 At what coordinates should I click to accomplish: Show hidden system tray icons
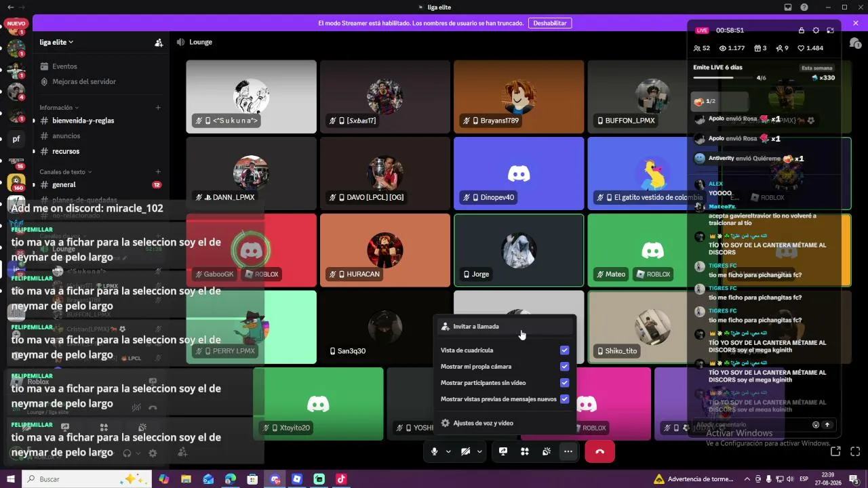(748, 479)
